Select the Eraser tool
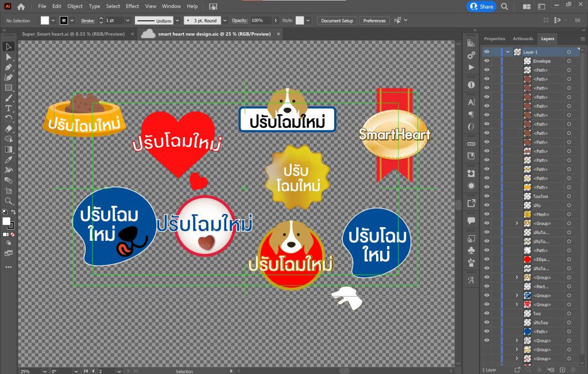This screenshot has width=588, height=374. click(x=8, y=129)
